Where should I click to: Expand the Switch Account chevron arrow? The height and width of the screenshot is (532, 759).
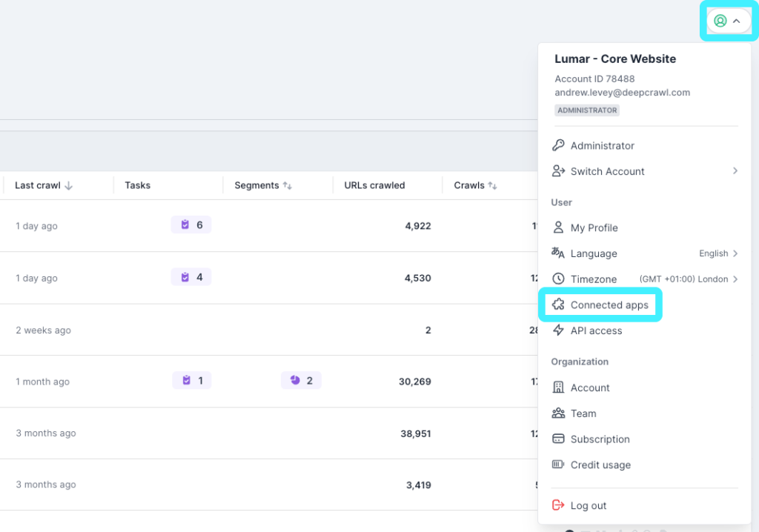(x=735, y=171)
